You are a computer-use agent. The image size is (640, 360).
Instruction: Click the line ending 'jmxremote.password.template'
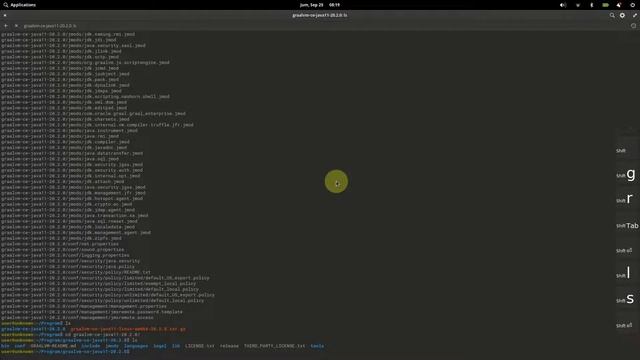point(92,312)
